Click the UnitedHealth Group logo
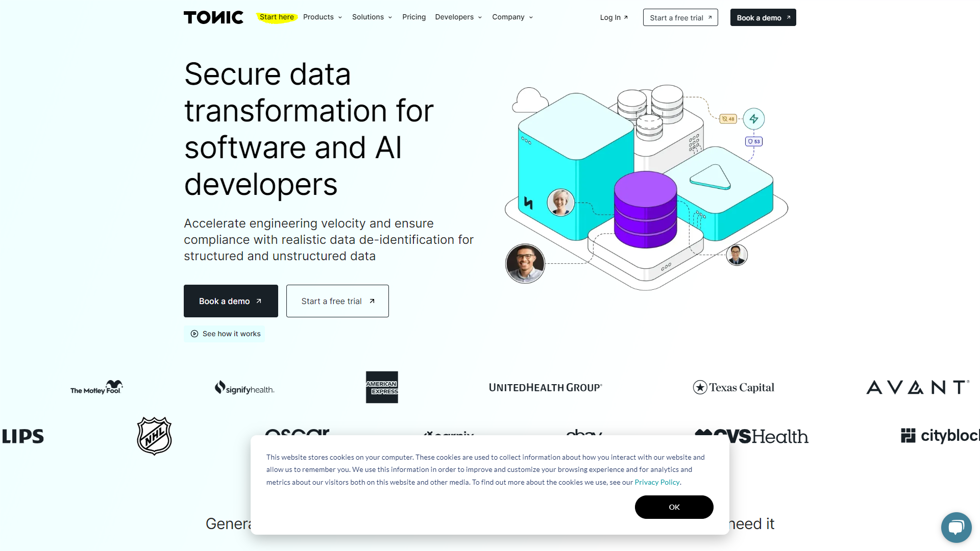Viewport: 980px width, 551px height. tap(545, 387)
